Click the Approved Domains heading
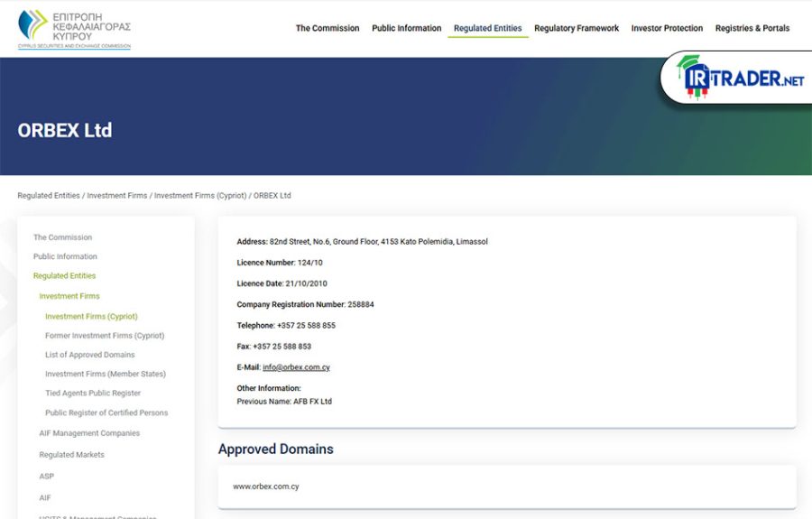 [x=275, y=449]
